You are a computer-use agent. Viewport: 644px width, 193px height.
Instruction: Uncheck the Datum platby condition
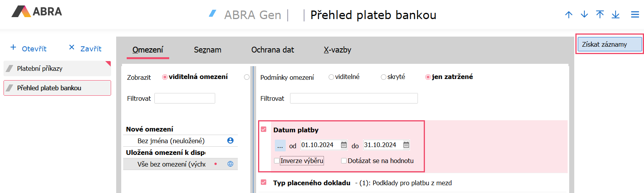coord(264,129)
